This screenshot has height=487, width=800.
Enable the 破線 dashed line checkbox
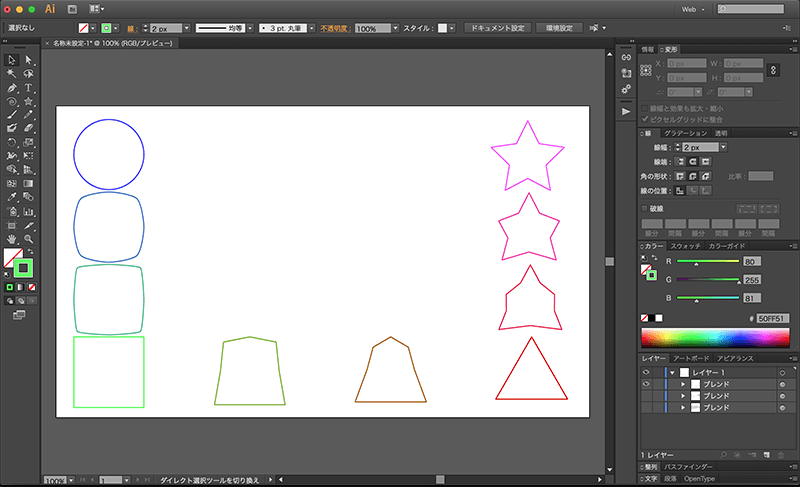pyautogui.click(x=644, y=209)
